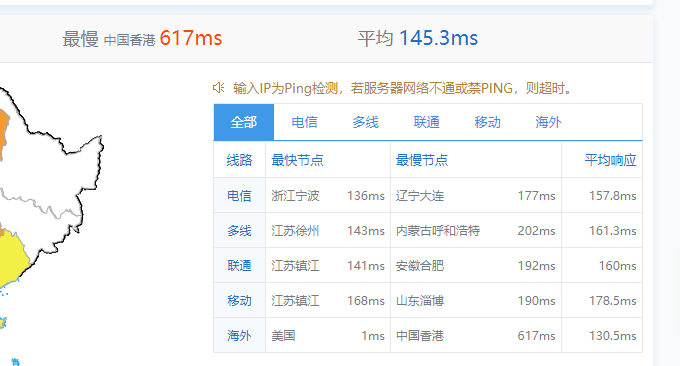The width and height of the screenshot is (680, 366).
Task: Click the 157.8ms average value
Action: (612, 196)
